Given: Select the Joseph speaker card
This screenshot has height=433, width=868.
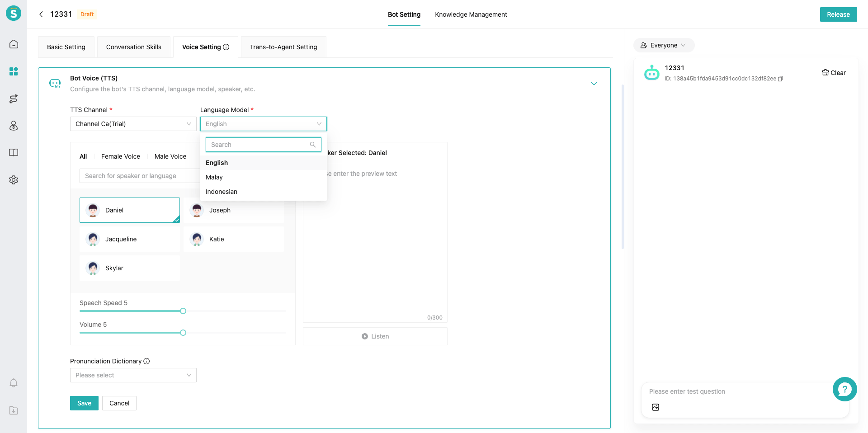Looking at the screenshot, I should [x=234, y=210].
